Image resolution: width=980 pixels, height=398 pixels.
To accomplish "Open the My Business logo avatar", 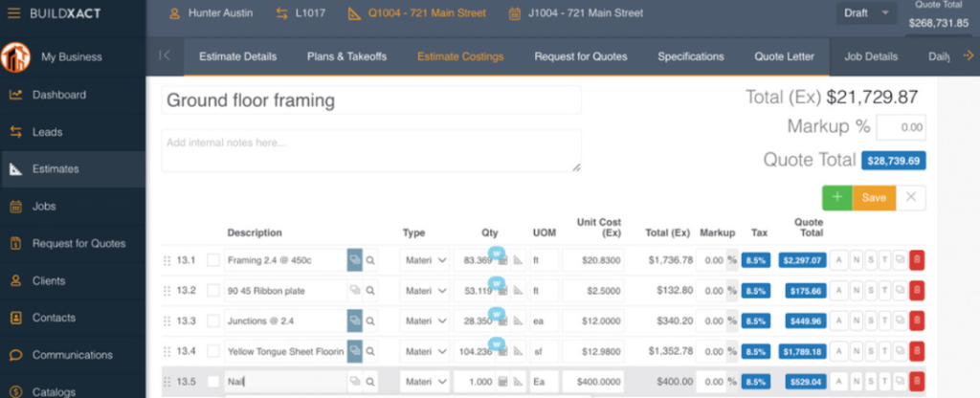I will pos(16,56).
